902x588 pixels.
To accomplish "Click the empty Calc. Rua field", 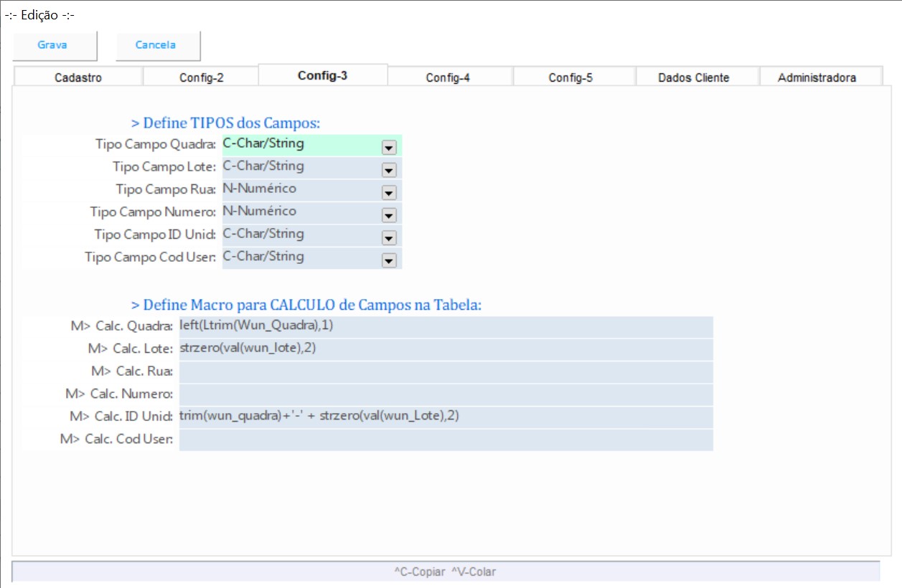I will (445, 372).
